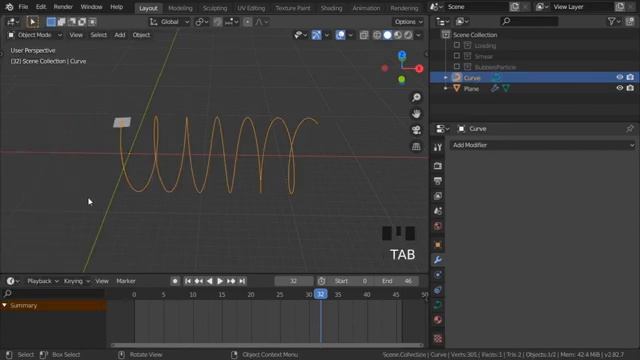Click the red X axis on navigation gizmo

pos(419,69)
